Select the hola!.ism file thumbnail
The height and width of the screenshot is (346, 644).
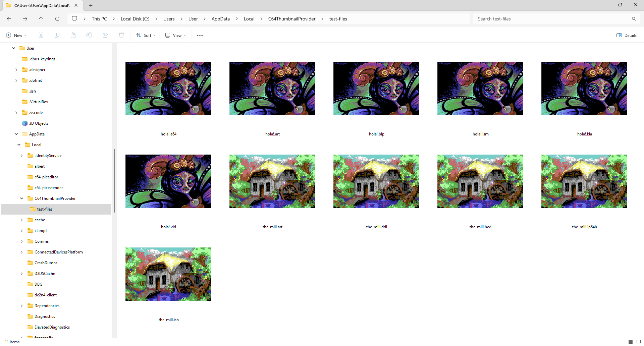480,89
